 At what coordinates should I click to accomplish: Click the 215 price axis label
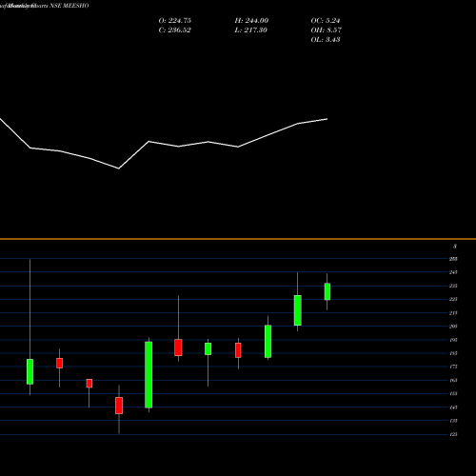point(453,313)
